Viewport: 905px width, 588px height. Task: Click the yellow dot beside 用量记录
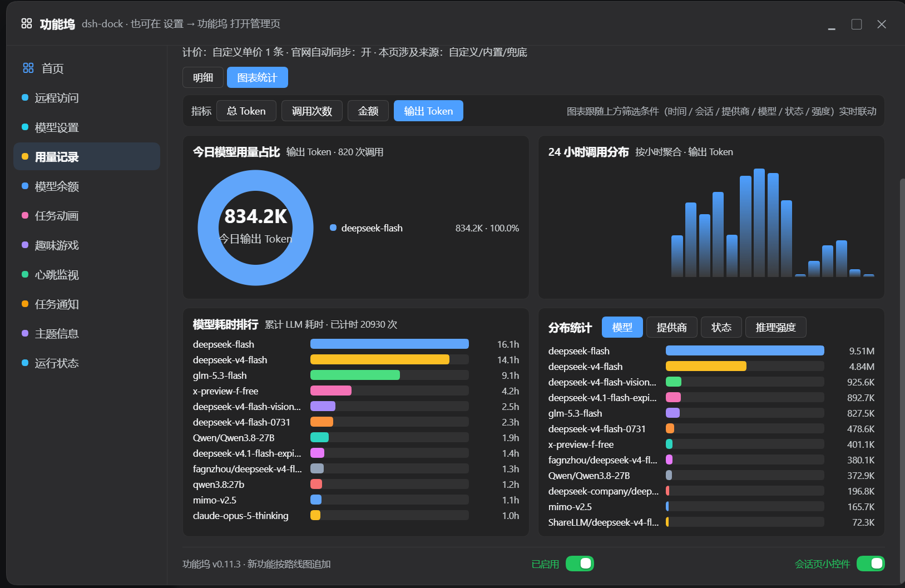25,156
